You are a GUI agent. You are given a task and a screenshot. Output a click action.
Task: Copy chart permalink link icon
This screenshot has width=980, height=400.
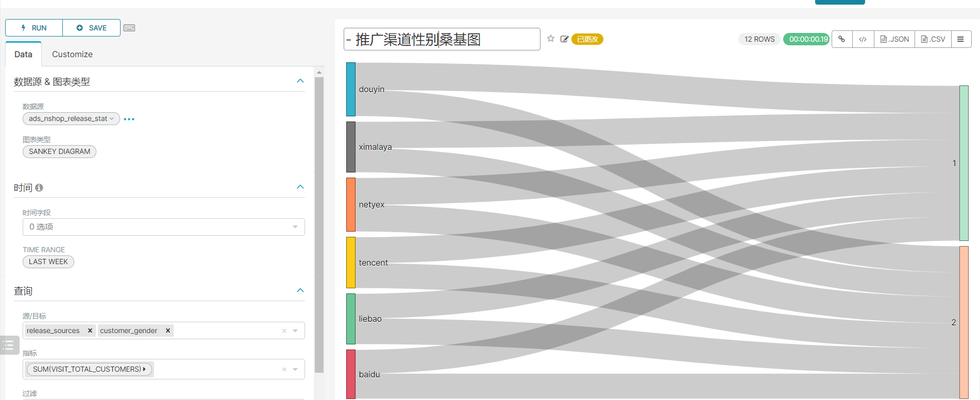pos(842,39)
